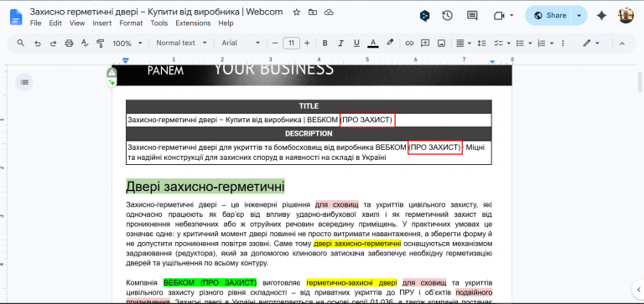Click the Share button
The image size is (644, 304).
pos(549,16)
